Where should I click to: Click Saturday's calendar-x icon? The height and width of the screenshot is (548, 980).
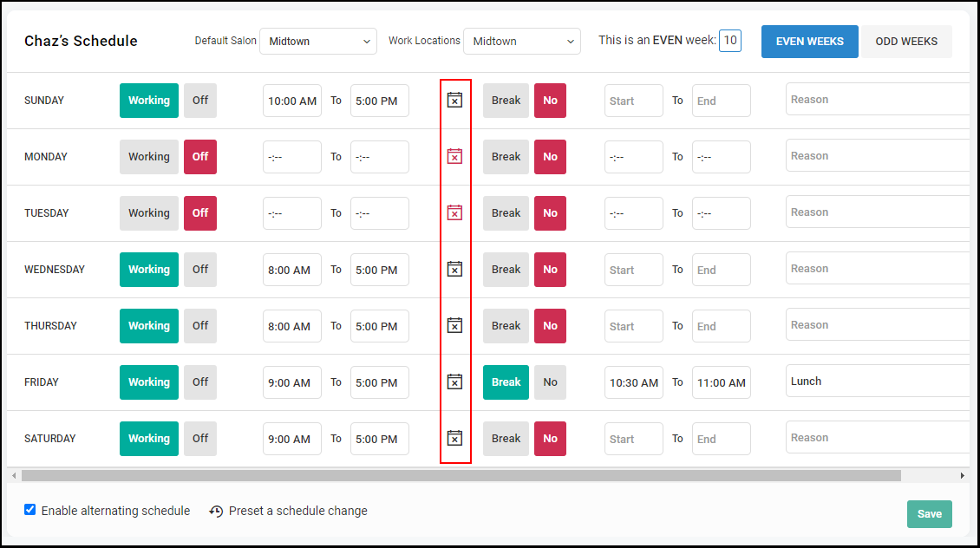[x=454, y=438]
